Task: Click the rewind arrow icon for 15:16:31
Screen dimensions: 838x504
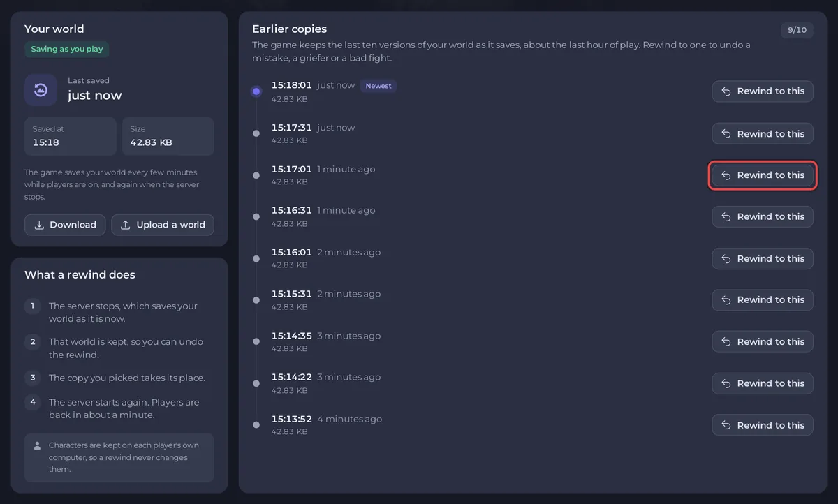Action: tap(726, 217)
